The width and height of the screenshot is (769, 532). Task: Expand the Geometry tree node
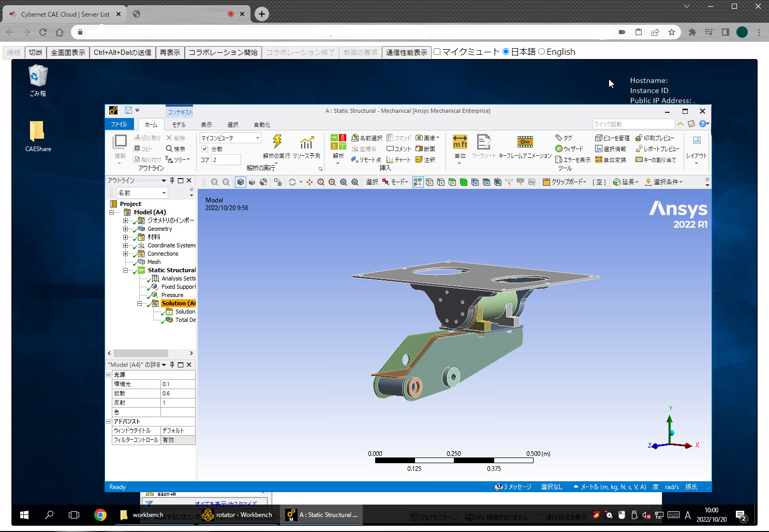pos(125,229)
